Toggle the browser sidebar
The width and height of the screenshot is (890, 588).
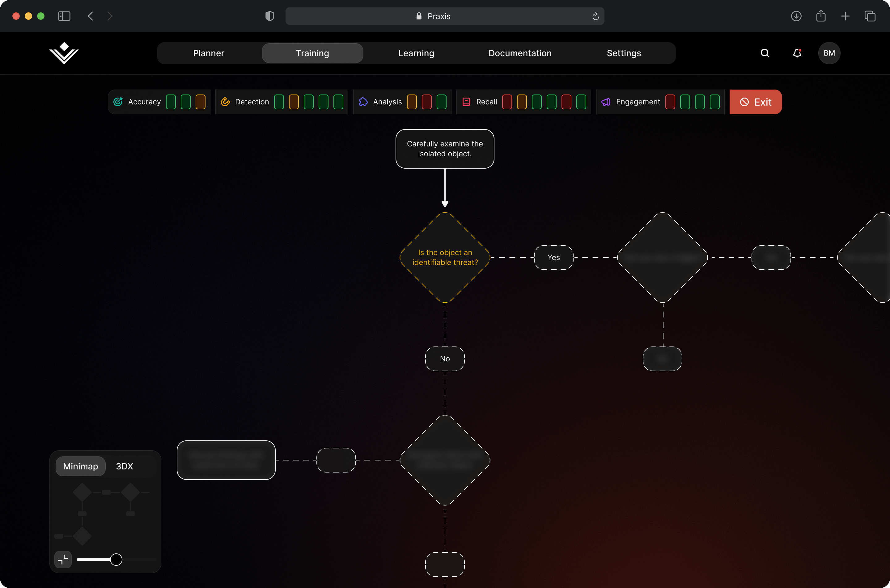point(64,16)
